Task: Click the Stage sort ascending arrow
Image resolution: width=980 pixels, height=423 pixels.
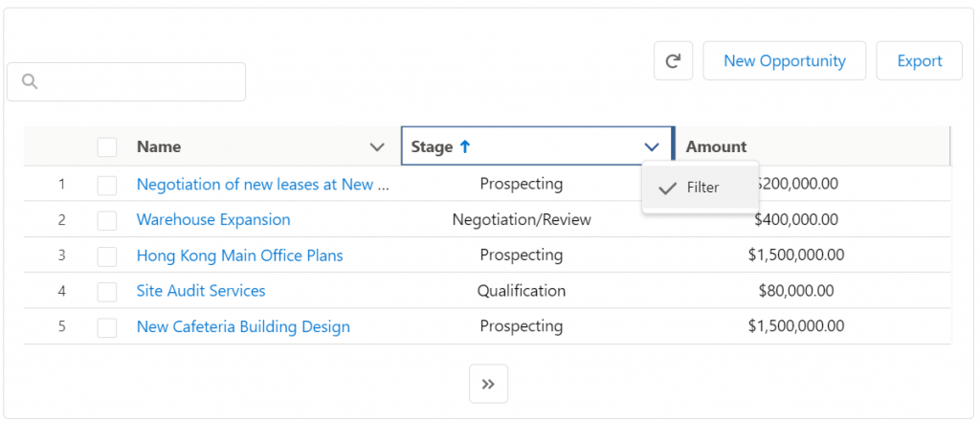Action: point(464,146)
